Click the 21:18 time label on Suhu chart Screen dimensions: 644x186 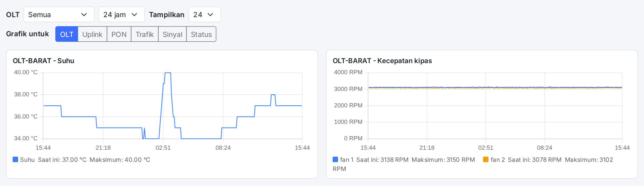point(103,148)
